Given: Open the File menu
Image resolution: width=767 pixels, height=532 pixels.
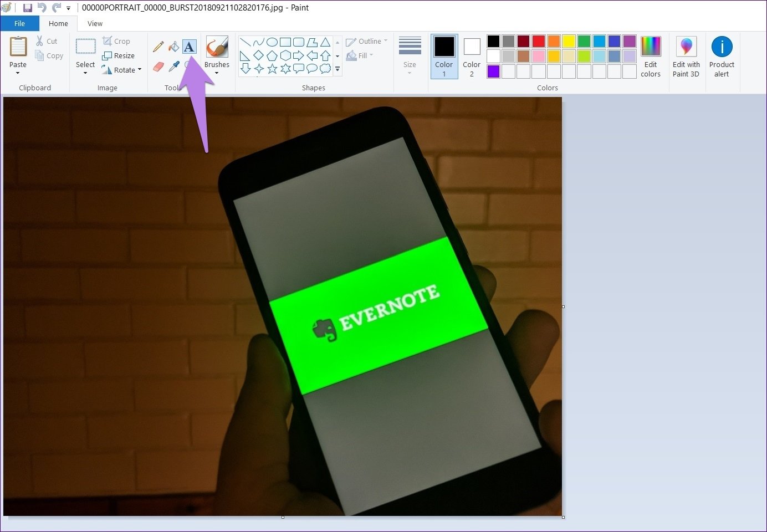Looking at the screenshot, I should point(19,23).
